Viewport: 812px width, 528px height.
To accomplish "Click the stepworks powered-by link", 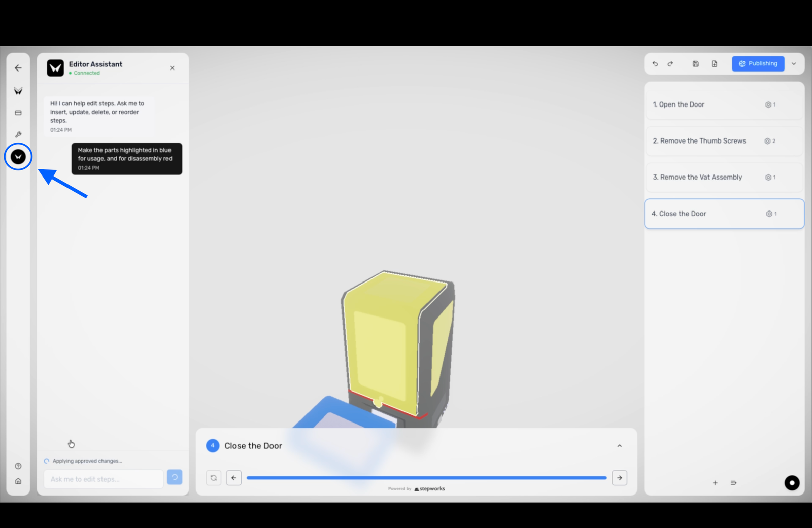I will click(x=429, y=489).
